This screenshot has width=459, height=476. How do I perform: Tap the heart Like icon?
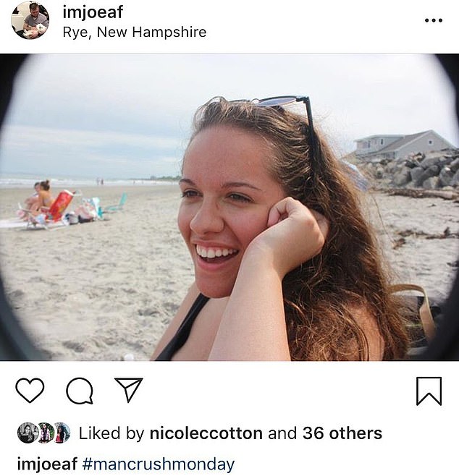[30, 391]
